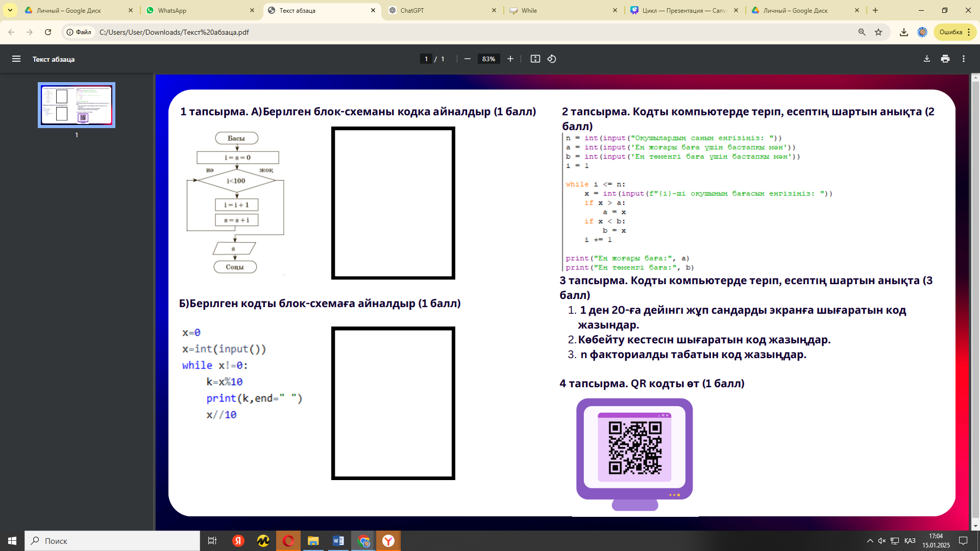This screenshot has width=980, height=551.
Task: Open Chrome downloads icon
Action: 903,32
